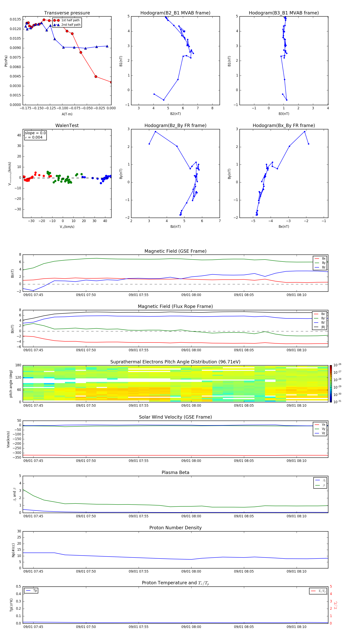Click the 'B2(nT)' x-axis label
Image resolution: width=351 pixels, height=644 pixels.
pos(175,114)
